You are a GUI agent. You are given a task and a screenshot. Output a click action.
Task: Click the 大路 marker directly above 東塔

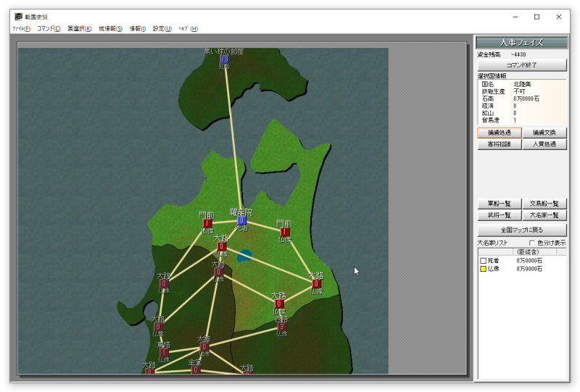(x=158, y=327)
